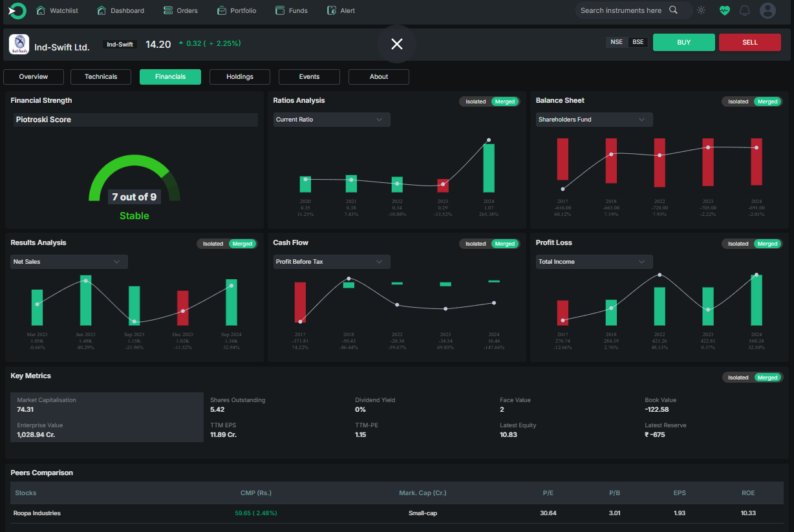Select Isolated in Results Analysis
The image size is (794, 532).
[213, 244]
